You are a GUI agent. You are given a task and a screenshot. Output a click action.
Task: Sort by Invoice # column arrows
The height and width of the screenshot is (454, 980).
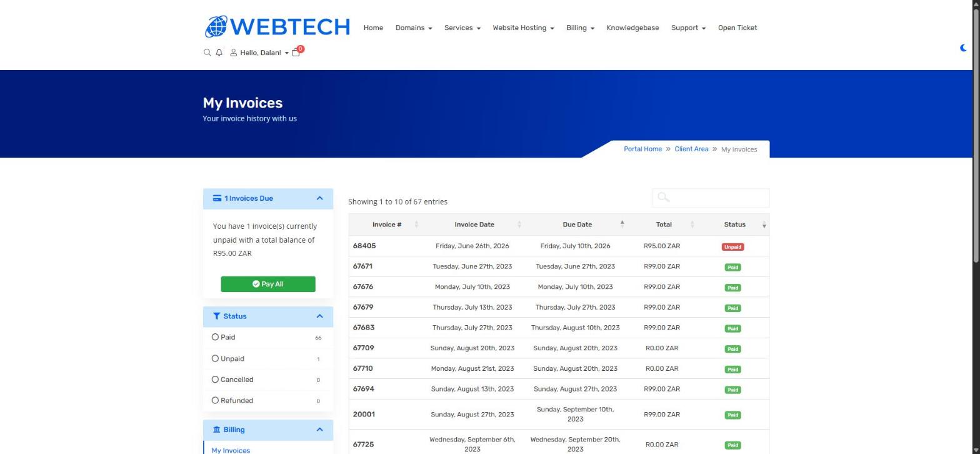416,224
